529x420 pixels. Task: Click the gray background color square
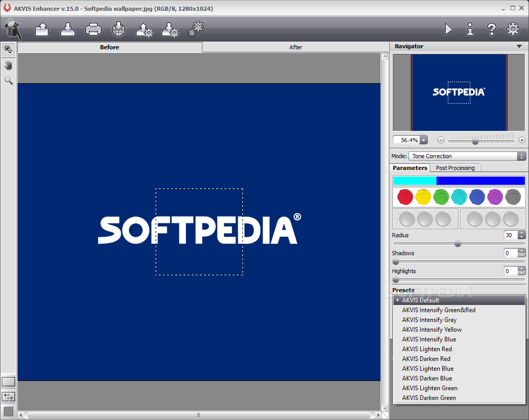8,412
